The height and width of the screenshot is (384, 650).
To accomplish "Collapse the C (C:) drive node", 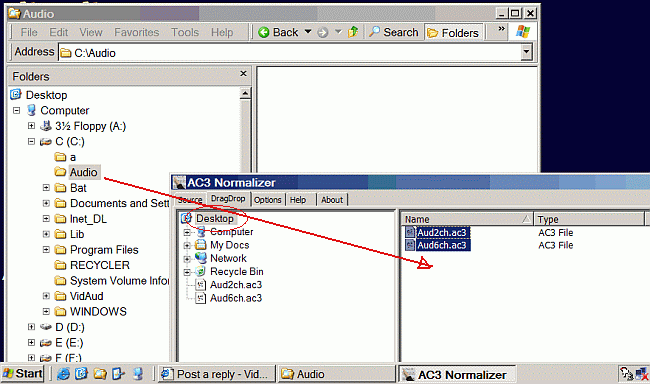I will tap(31, 141).
